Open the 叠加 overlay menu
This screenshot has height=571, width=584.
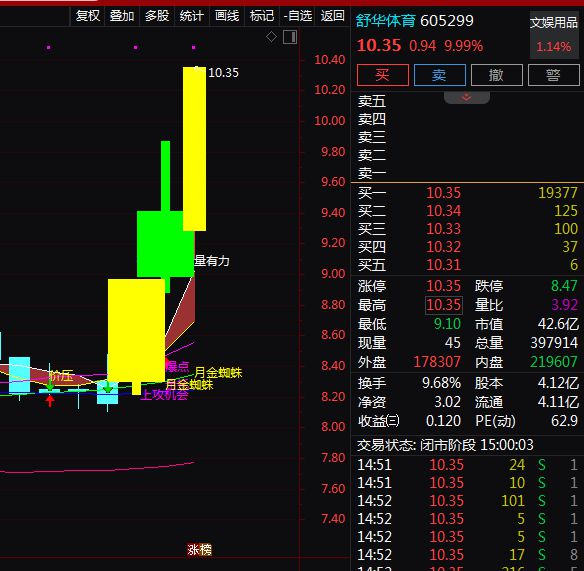coord(122,16)
